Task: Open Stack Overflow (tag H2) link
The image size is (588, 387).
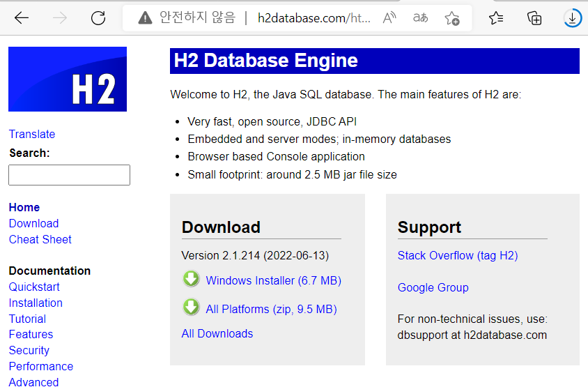Action: pos(458,256)
